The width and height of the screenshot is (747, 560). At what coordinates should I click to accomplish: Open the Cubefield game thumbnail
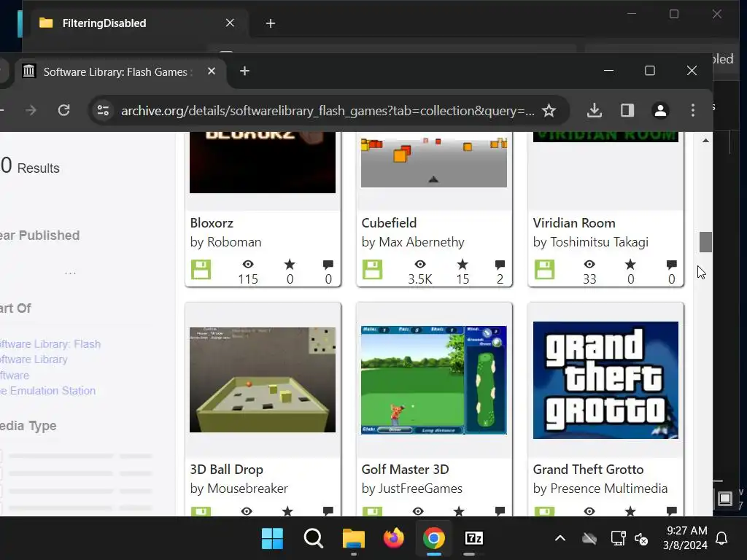[434, 160]
